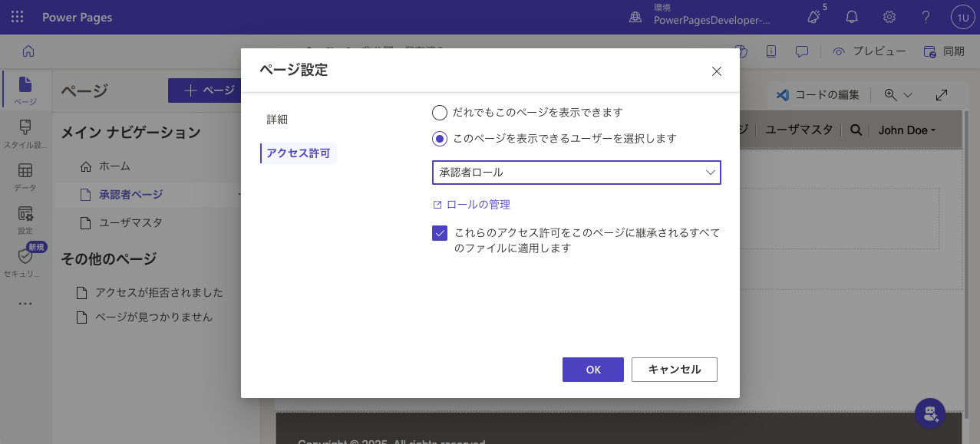Open the Security workspace icon
Viewport: 980px width, 444px height.
25,261
